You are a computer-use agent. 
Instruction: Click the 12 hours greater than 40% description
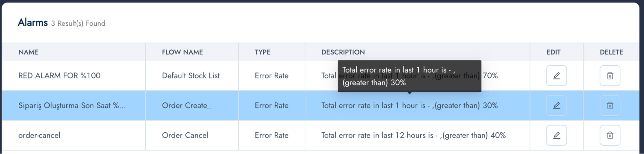click(x=413, y=135)
